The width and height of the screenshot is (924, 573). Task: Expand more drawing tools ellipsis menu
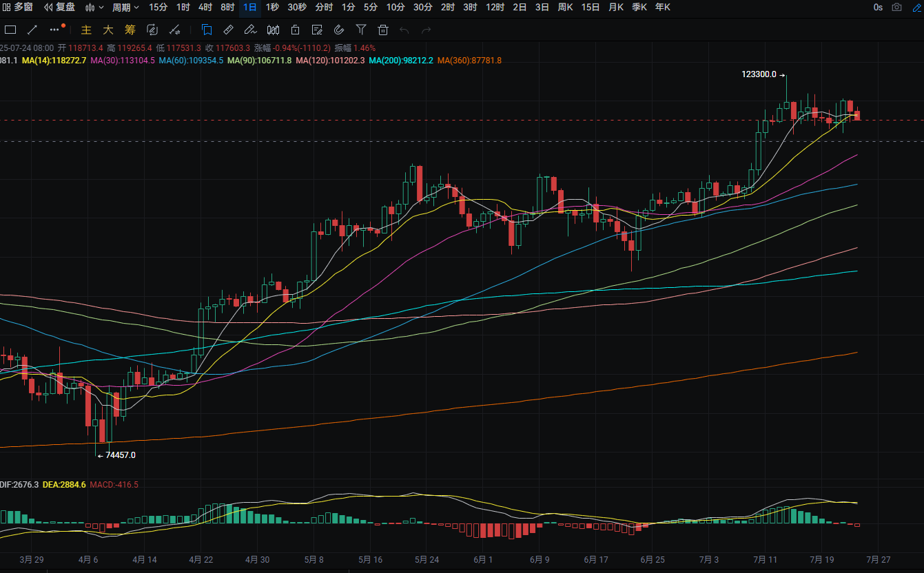click(x=54, y=30)
